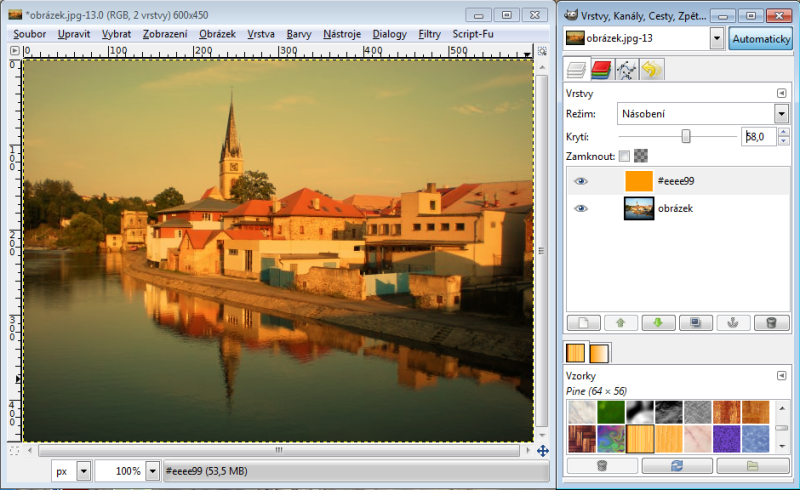The width and height of the screenshot is (800, 490).
Task: Open the undo history tab
Action: [x=652, y=70]
